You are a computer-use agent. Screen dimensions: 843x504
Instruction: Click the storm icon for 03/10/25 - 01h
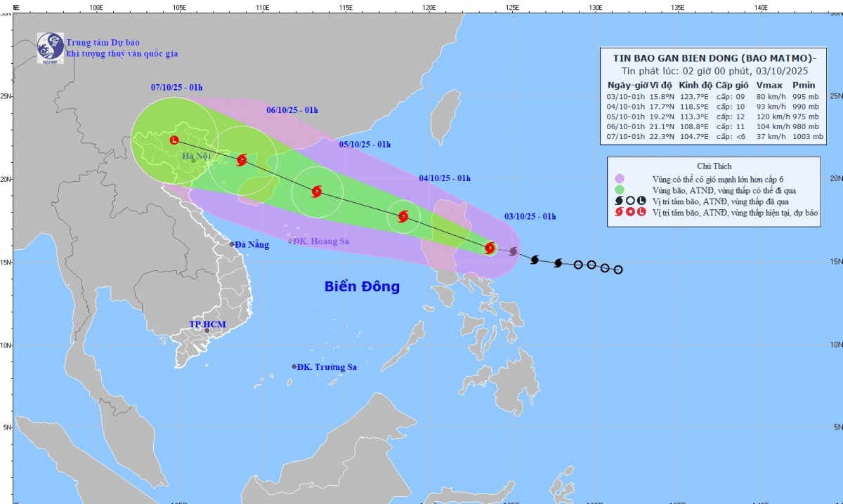pyautogui.click(x=490, y=248)
